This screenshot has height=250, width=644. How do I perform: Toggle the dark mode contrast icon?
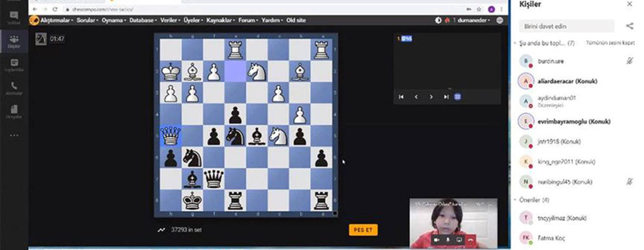pyautogui.click(x=438, y=20)
